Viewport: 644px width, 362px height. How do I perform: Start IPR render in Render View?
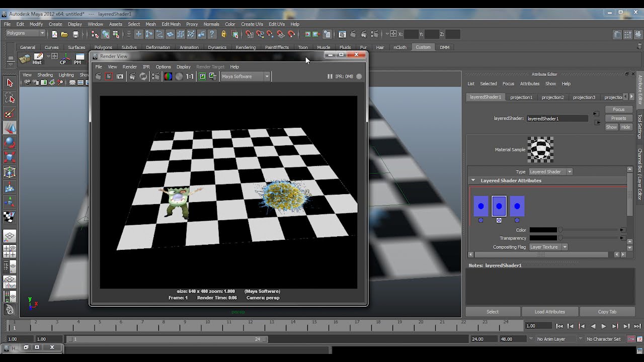click(x=132, y=76)
